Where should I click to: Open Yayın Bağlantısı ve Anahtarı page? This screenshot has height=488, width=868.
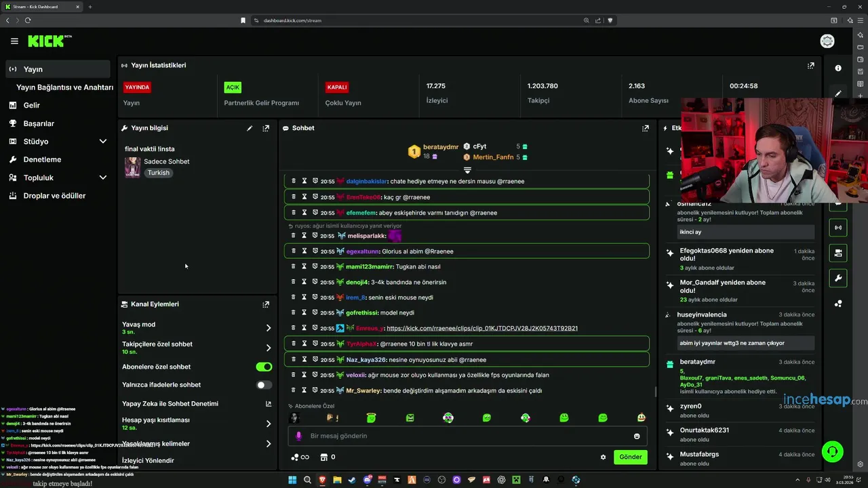pyautogui.click(x=64, y=87)
